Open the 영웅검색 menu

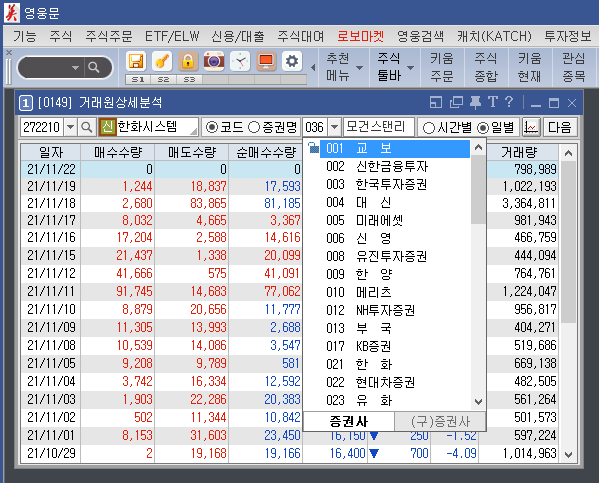pos(420,36)
